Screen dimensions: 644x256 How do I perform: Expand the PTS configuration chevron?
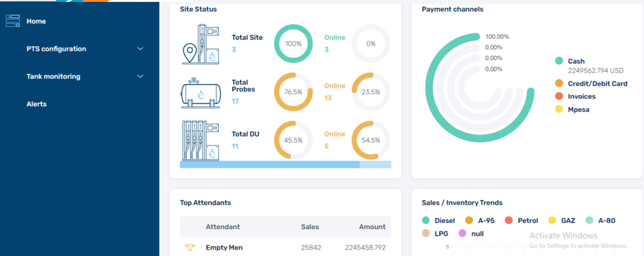[x=140, y=49]
